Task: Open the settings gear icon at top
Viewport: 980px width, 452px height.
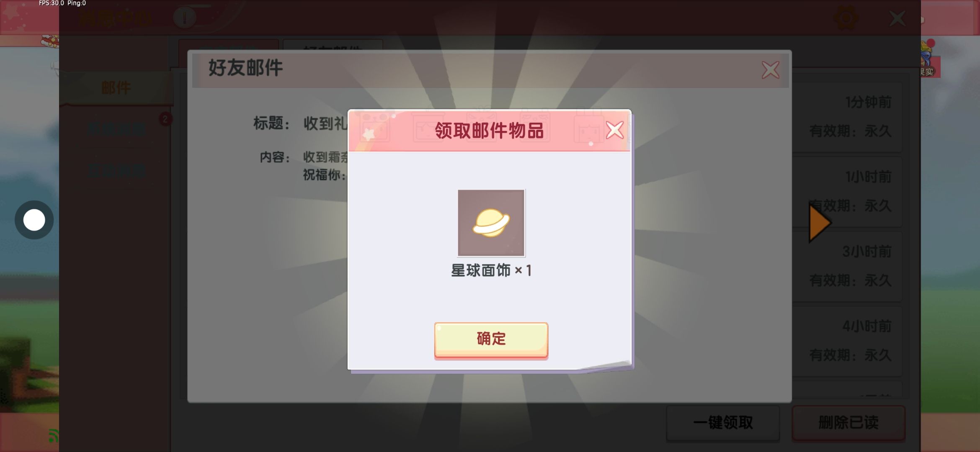Action: (x=846, y=18)
